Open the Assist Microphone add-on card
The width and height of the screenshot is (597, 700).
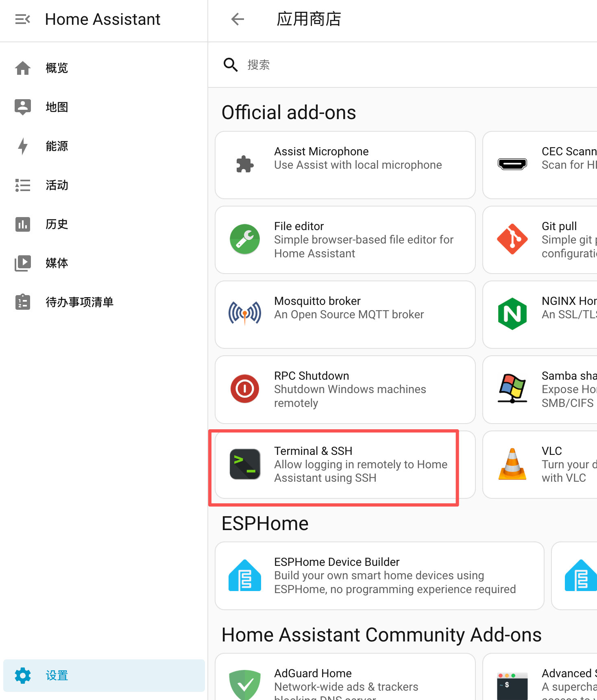(345, 165)
